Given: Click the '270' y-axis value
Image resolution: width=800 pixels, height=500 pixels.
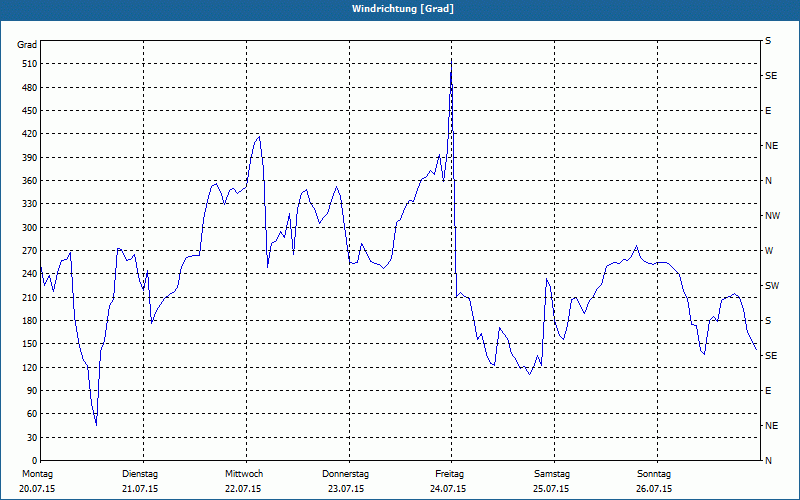Looking at the screenshot, I should click(x=30, y=251).
